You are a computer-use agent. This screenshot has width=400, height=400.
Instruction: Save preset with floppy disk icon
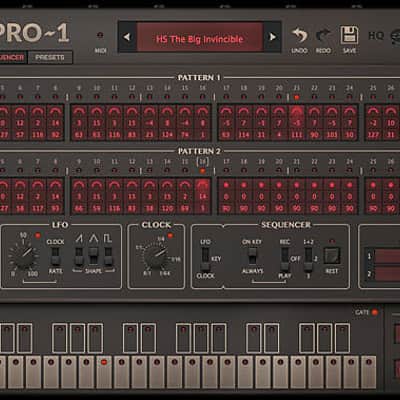(x=349, y=35)
